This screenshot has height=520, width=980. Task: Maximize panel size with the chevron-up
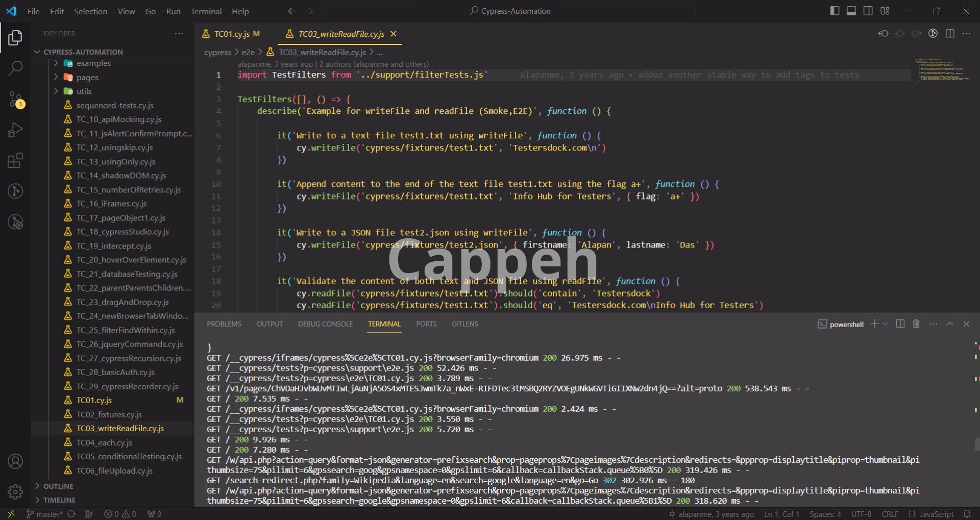point(950,324)
